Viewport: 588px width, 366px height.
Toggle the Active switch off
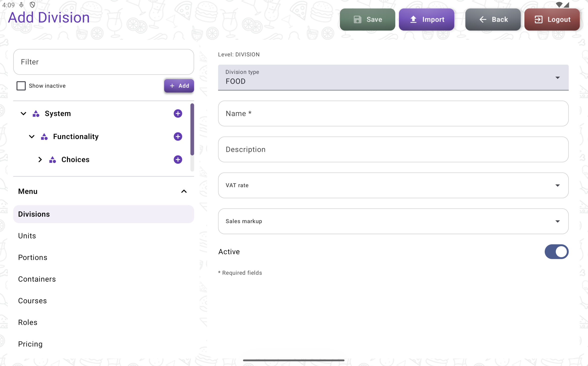(x=556, y=252)
